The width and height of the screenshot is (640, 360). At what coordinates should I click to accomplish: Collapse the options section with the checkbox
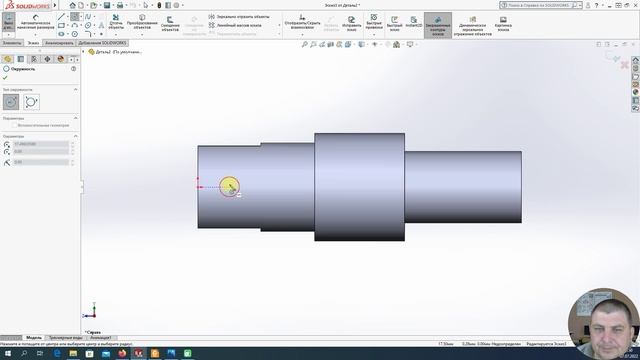pos(76,118)
